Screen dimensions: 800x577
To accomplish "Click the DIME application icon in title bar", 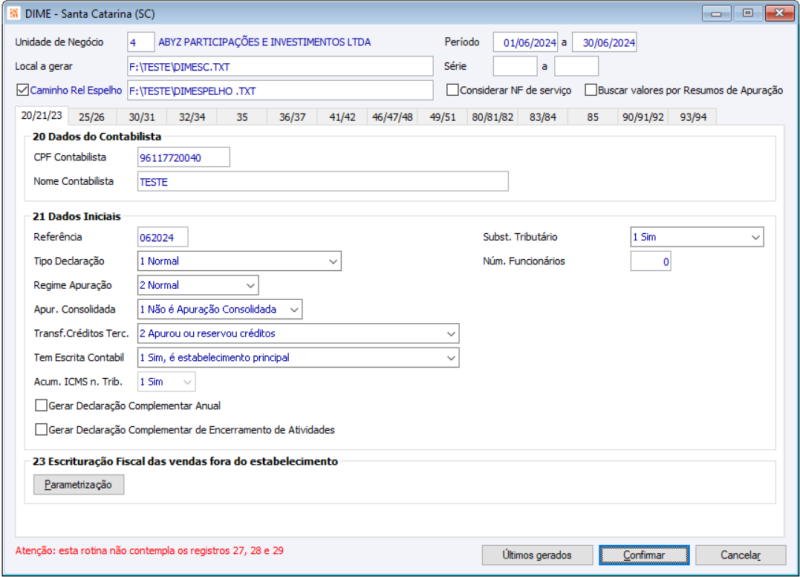I will (14, 13).
